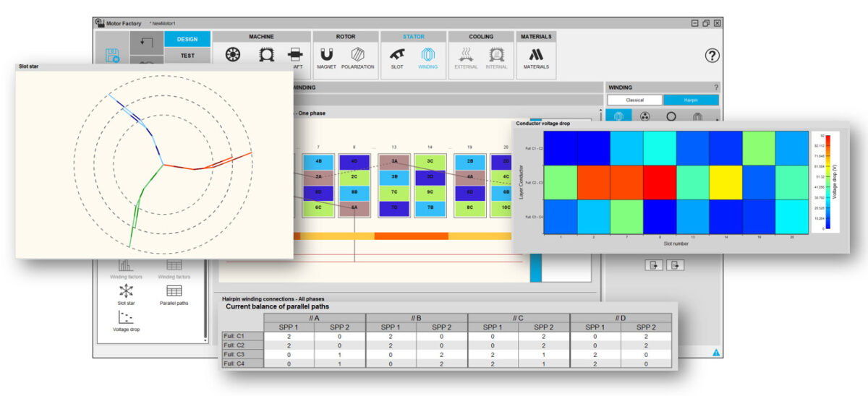This screenshot has width=868, height=396.
Task: Switch winding type to Classical
Action: pos(634,100)
